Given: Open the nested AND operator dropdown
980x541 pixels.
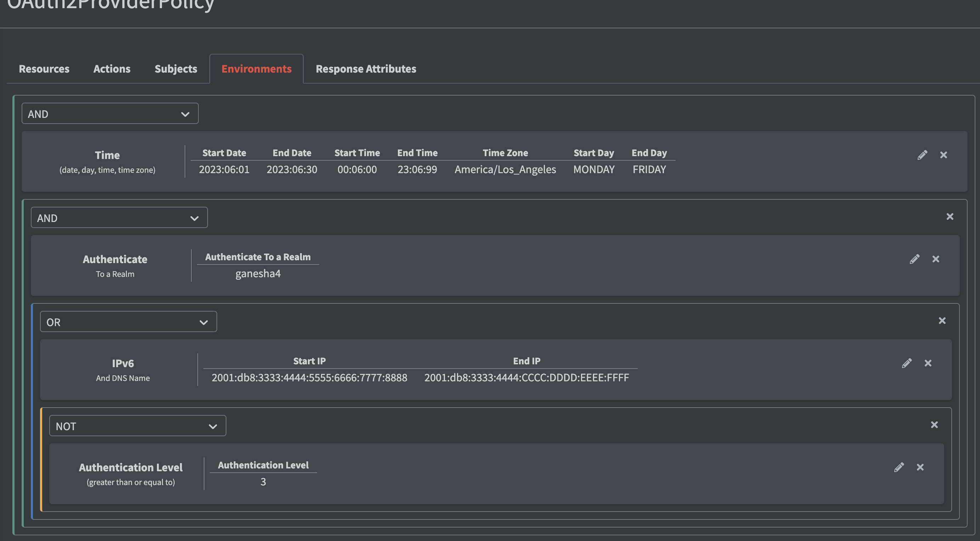Looking at the screenshot, I should pyautogui.click(x=119, y=218).
